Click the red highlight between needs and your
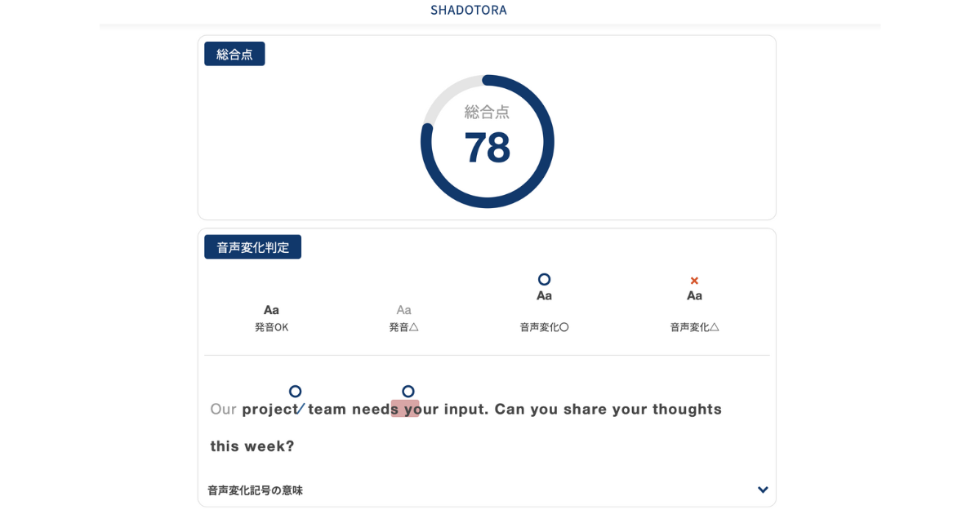Image resolution: width=980 pixels, height=514 pixels. 405,409
